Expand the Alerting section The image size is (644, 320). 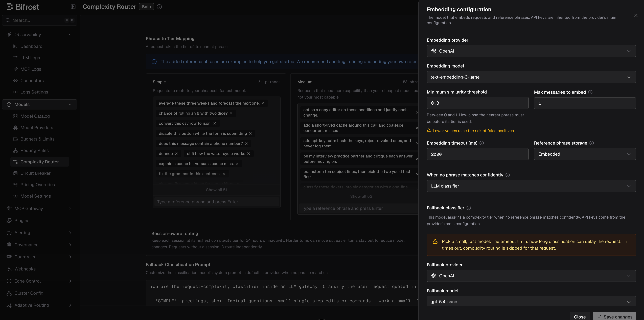[39, 233]
